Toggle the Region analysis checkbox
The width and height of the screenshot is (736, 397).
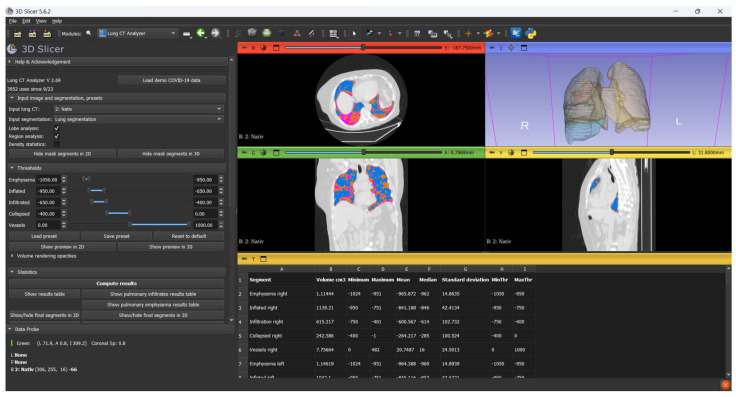click(x=57, y=136)
